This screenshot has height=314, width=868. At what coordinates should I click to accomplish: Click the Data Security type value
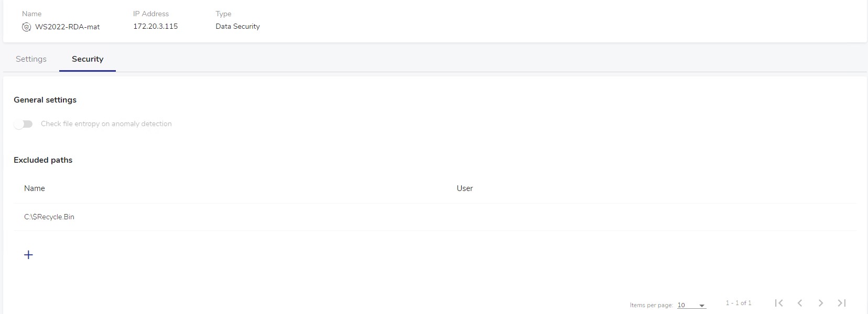click(x=237, y=26)
